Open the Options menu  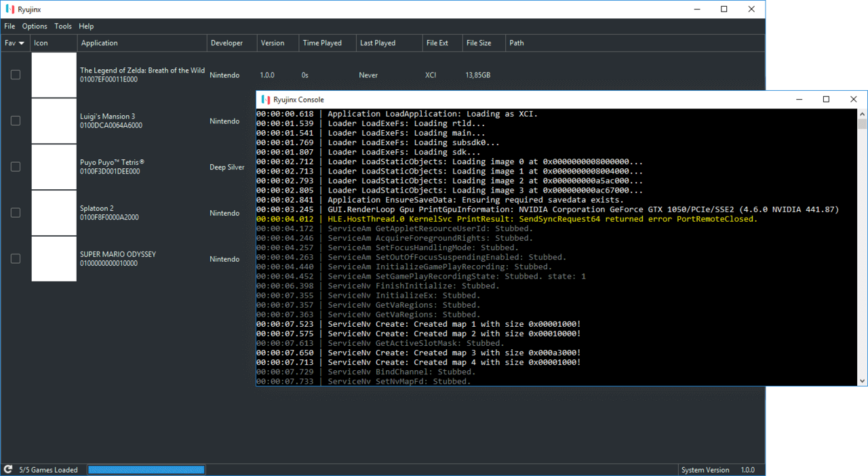(35, 26)
